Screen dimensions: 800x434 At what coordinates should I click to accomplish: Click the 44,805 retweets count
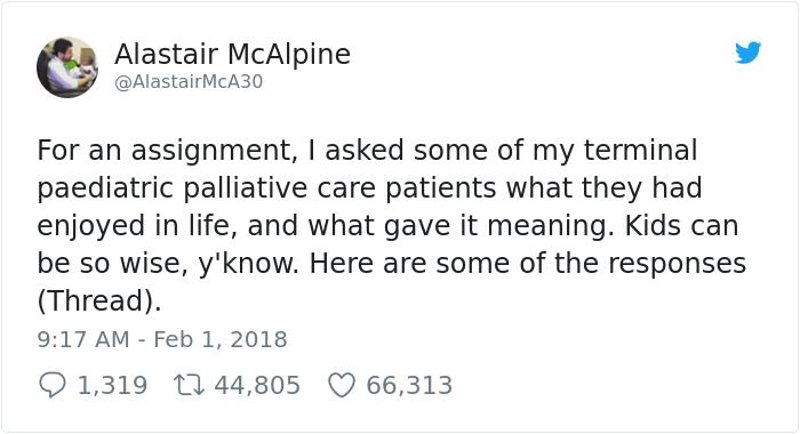pos(255,384)
